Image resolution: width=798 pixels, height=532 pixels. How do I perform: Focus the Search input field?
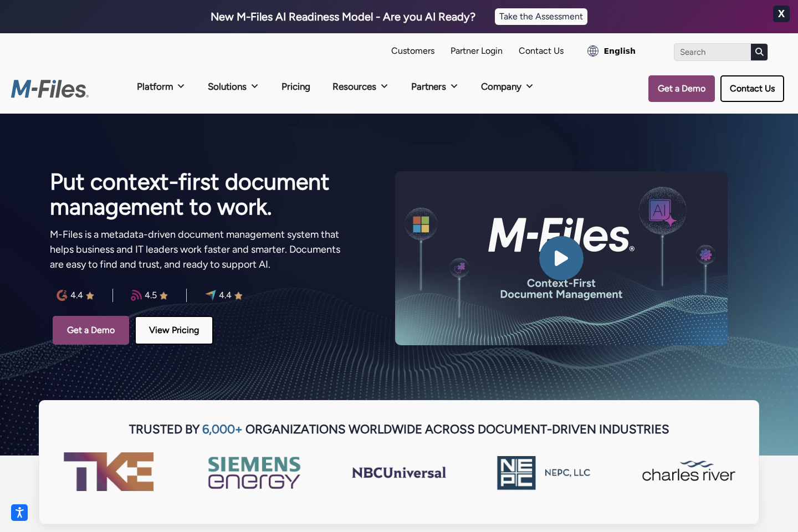pos(713,52)
